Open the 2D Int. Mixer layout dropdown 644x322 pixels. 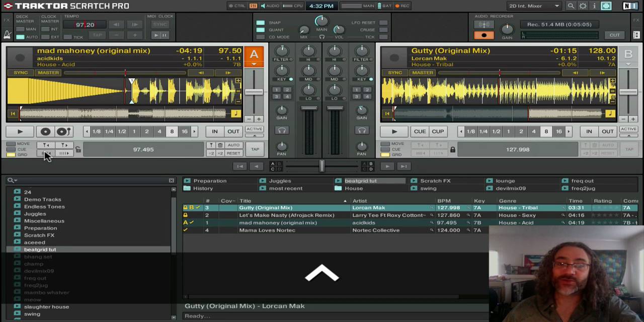(x=534, y=6)
